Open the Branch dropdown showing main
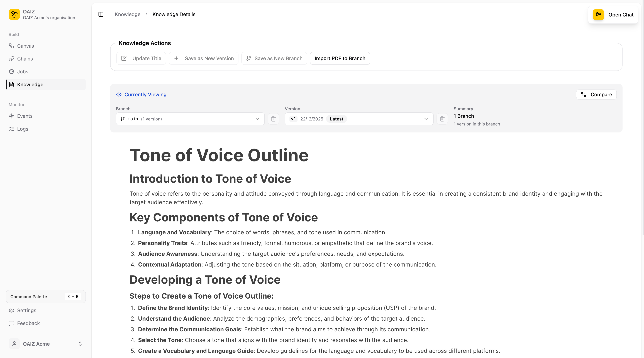The width and height of the screenshot is (644, 358). point(190,119)
